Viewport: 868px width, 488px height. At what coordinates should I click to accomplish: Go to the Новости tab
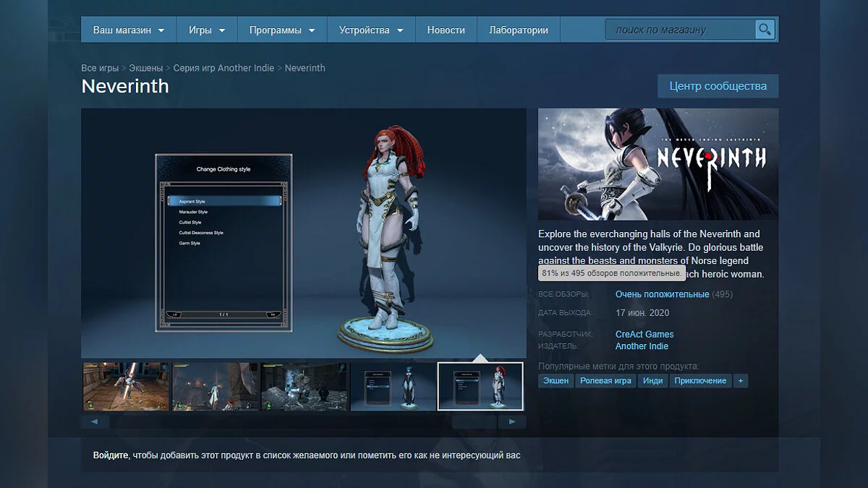tap(446, 30)
